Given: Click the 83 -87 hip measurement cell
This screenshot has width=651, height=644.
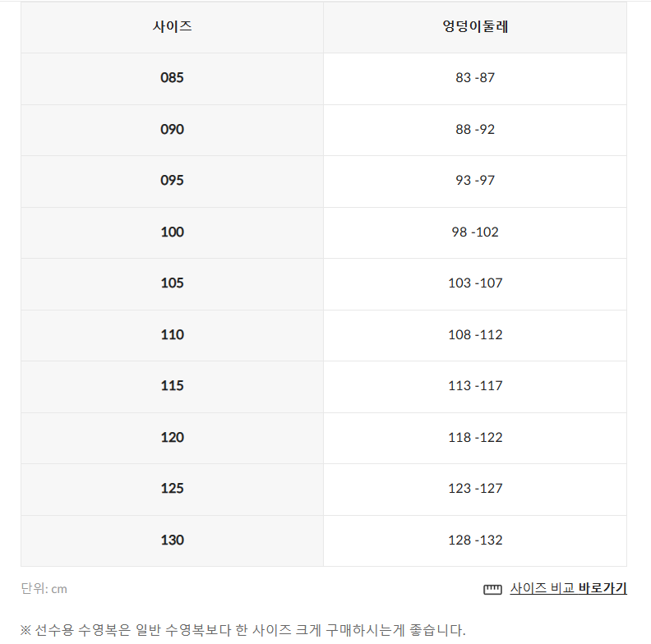Looking at the screenshot, I should [475, 79].
